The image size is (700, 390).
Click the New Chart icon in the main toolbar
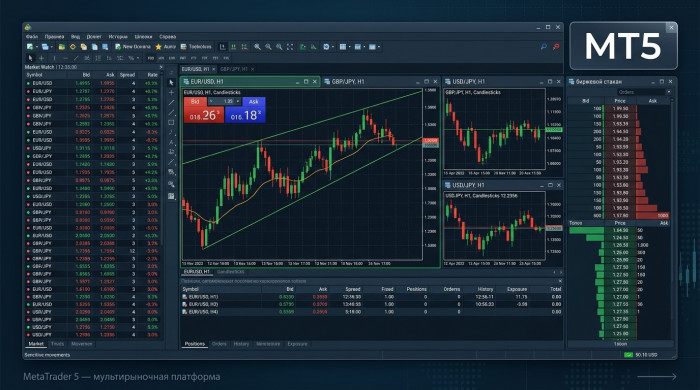click(x=30, y=46)
